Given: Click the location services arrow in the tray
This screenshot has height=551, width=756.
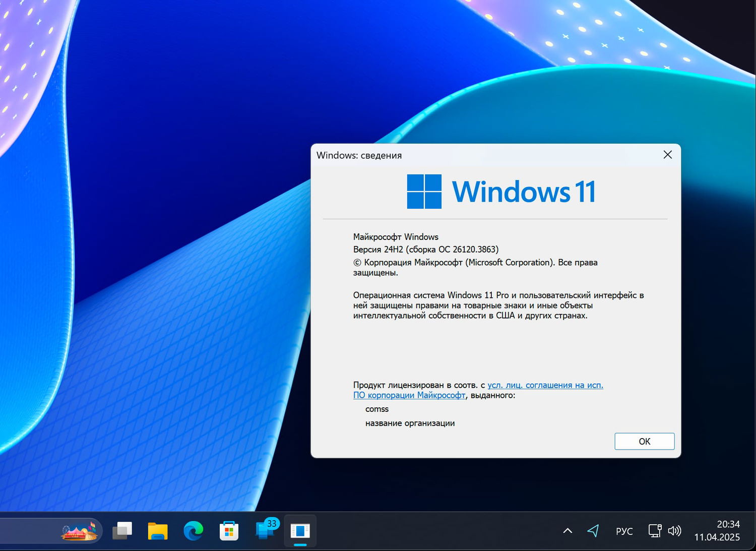Looking at the screenshot, I should [x=593, y=531].
